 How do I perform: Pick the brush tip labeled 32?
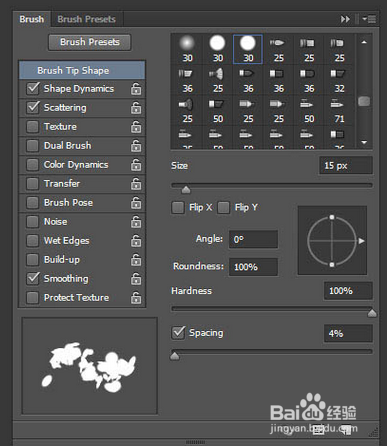click(339, 79)
